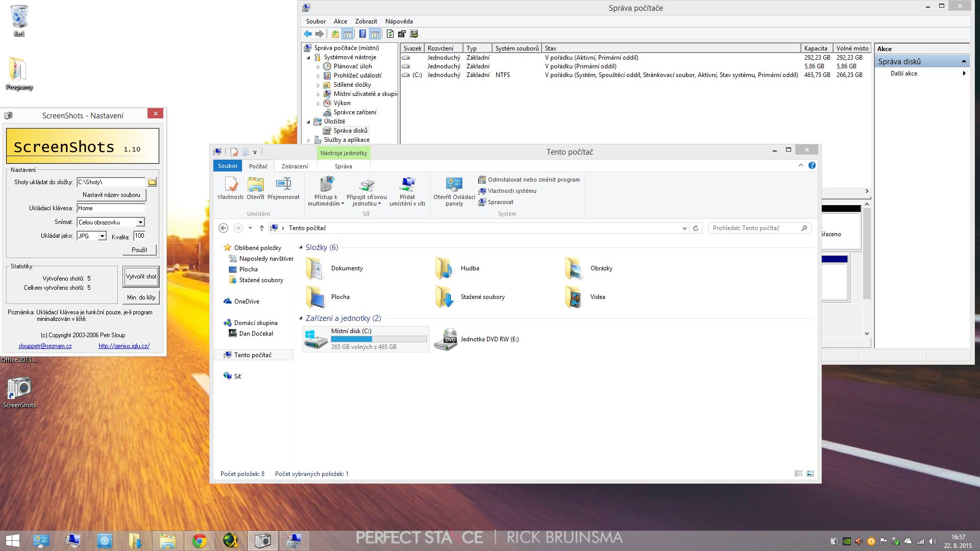Open Připojit síťovou jednotku dropdown
Viewport: 980px width, 551px height.
pyautogui.click(x=366, y=192)
